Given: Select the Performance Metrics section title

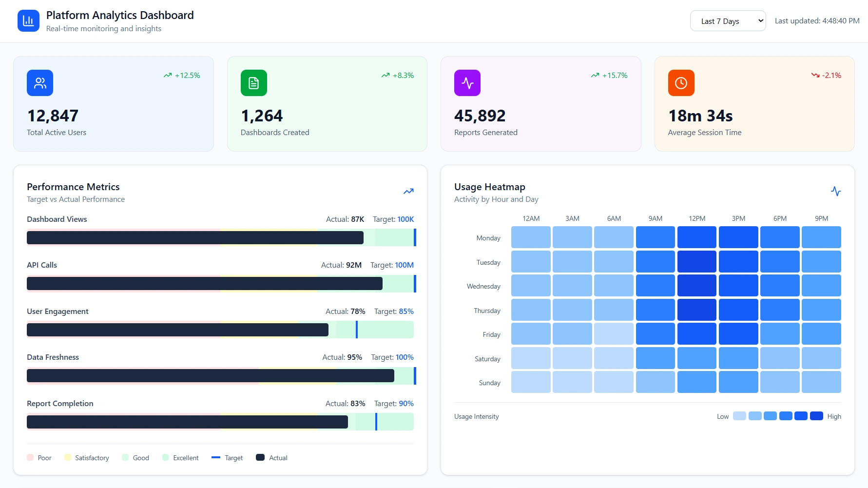Looking at the screenshot, I should (x=73, y=187).
